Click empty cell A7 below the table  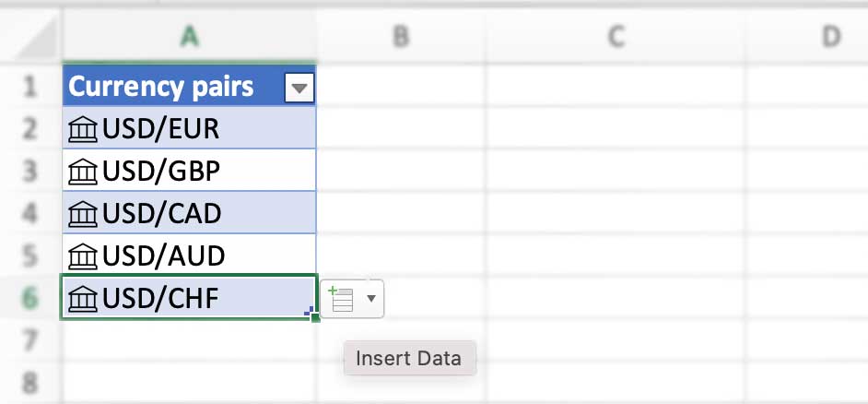189,340
